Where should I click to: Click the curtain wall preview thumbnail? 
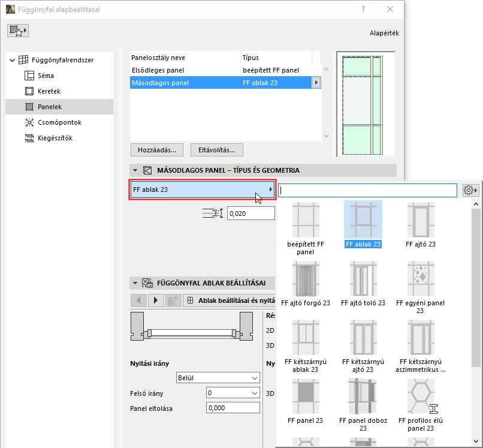[366, 104]
